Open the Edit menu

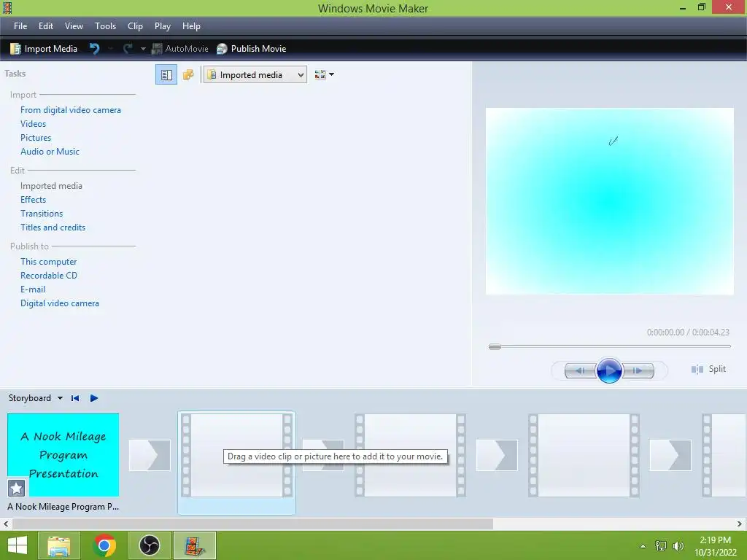pos(46,26)
